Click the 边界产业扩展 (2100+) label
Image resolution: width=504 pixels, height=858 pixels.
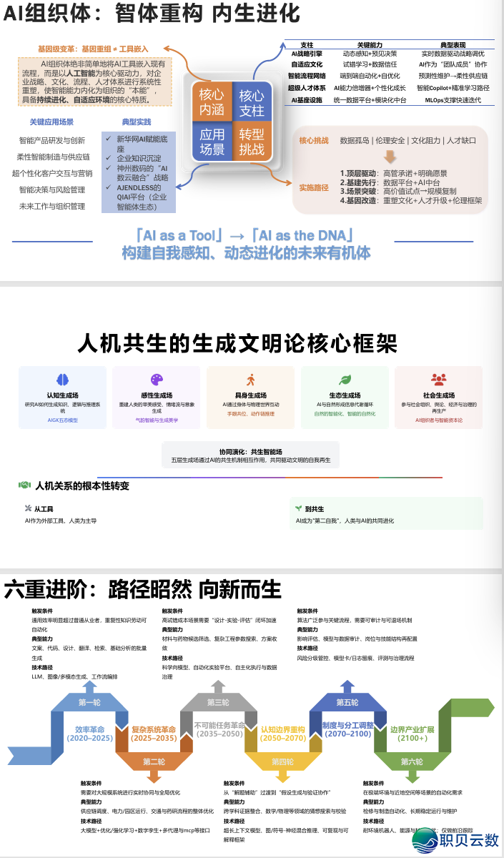(412, 734)
